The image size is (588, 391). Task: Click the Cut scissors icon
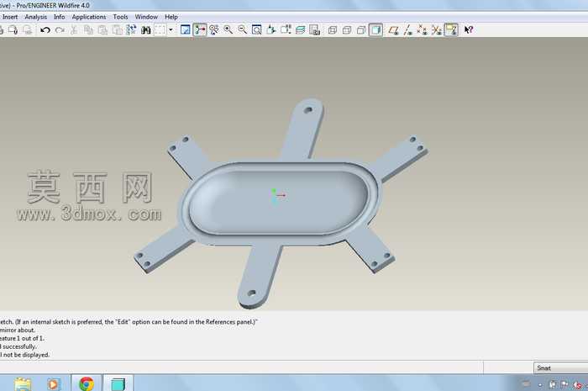click(74, 30)
